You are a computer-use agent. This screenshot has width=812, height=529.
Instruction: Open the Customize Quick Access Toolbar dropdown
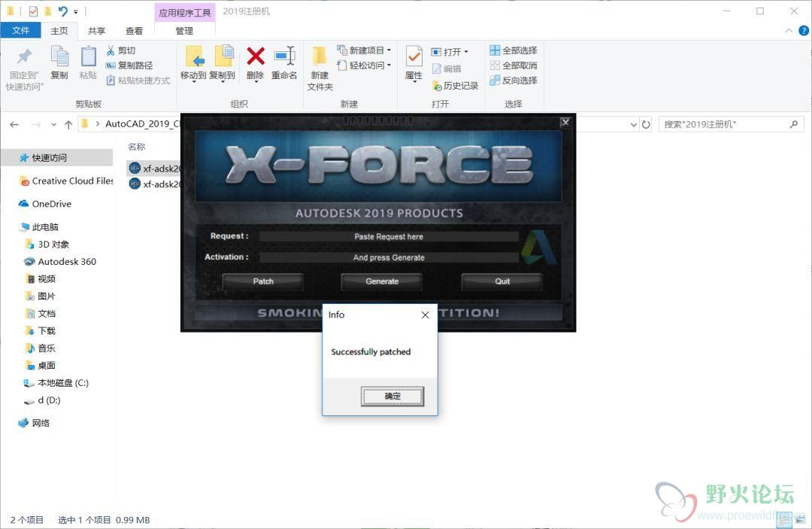76,11
